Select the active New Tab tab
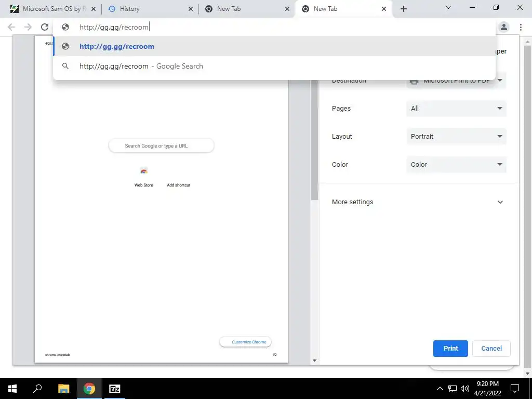The image size is (532, 399). point(343,9)
